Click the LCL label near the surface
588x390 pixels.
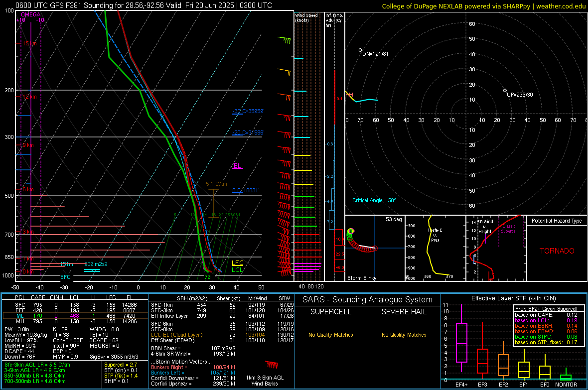[237, 269]
